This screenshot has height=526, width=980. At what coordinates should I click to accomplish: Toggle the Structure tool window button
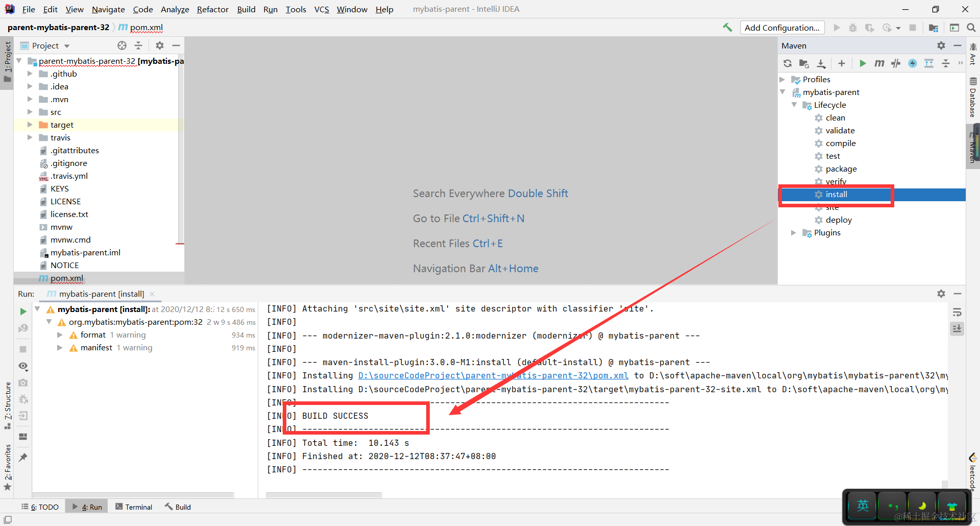pyautogui.click(x=7, y=405)
